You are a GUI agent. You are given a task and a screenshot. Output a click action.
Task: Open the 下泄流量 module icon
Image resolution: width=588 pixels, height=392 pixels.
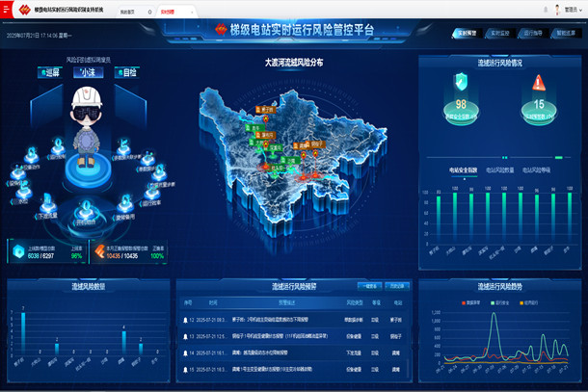(x=49, y=201)
